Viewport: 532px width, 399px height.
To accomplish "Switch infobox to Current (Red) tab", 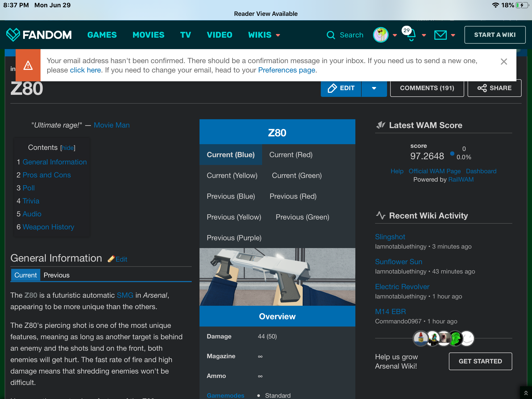I will pyautogui.click(x=291, y=155).
